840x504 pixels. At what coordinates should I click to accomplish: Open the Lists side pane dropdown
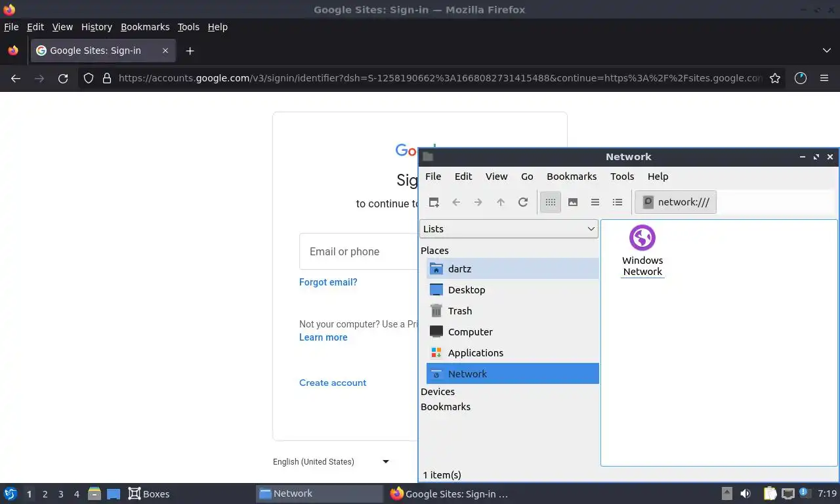coord(509,228)
